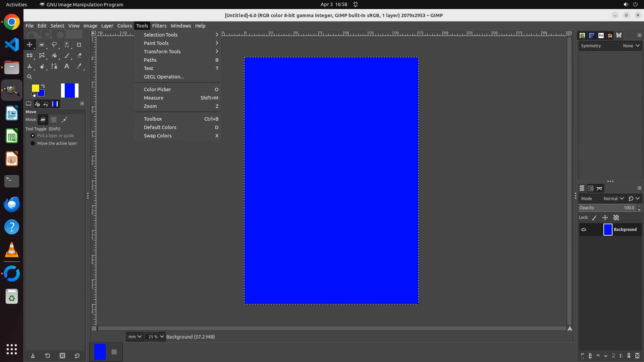The height and width of the screenshot is (362, 644).
Task: Toggle lock alpha channel checkerboard icon
Action: (x=616, y=218)
